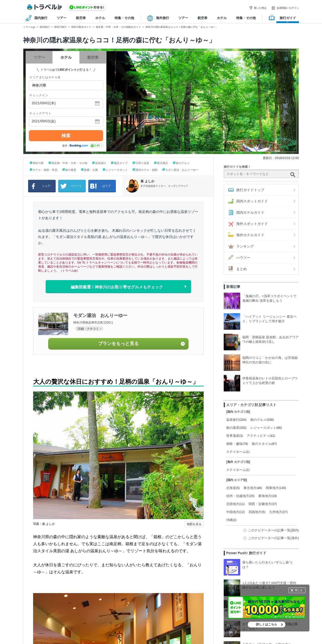322x644 pixels.
Task: Click the Booking.com provider logo
Action: [x=79, y=145]
